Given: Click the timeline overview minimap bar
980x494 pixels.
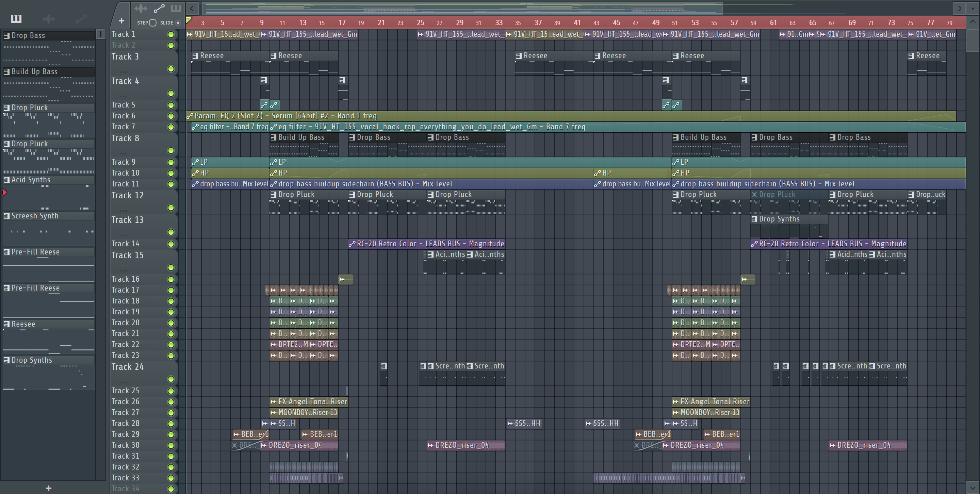Looking at the screenshot, I should coord(462,8).
